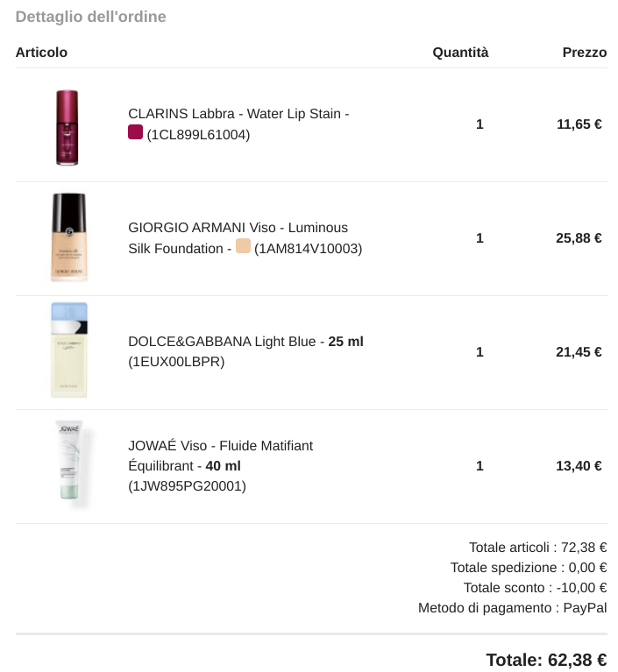This screenshot has height=672, width=618.
Task: Click the Giorgio Armani foundation bottle image
Action: 68,237
